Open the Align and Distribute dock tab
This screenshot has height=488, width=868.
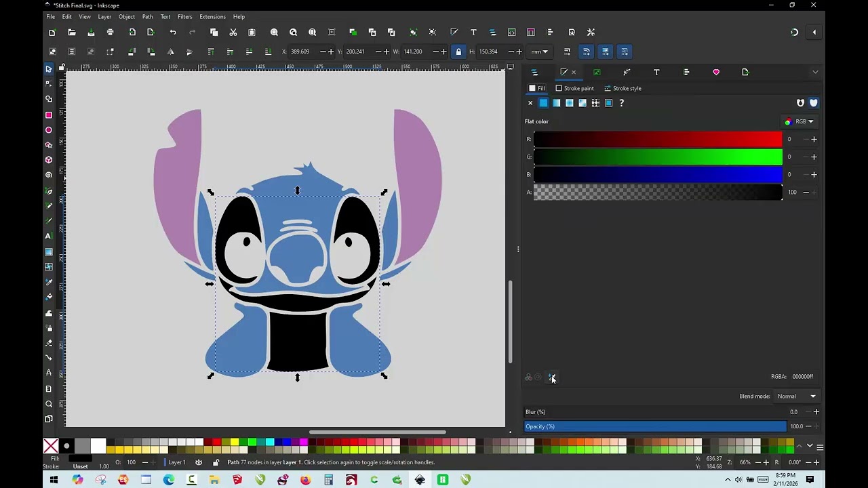[x=686, y=72]
